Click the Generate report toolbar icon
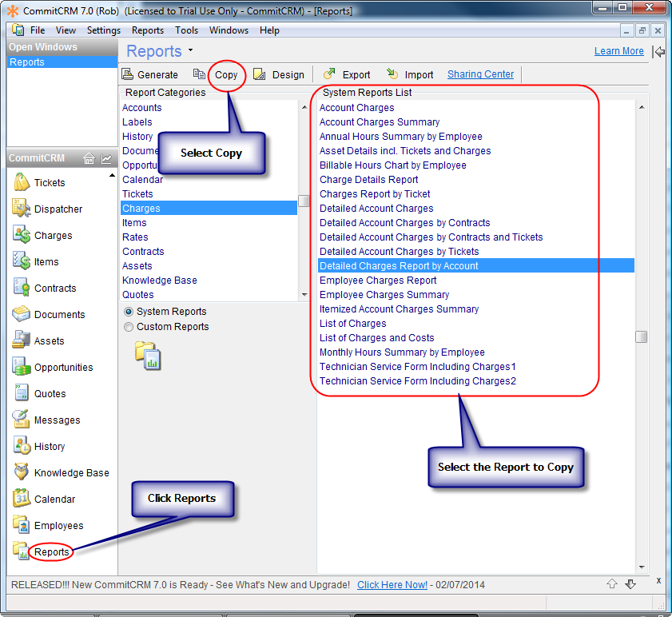Screen dimensions: 672x617 [x=128, y=74]
